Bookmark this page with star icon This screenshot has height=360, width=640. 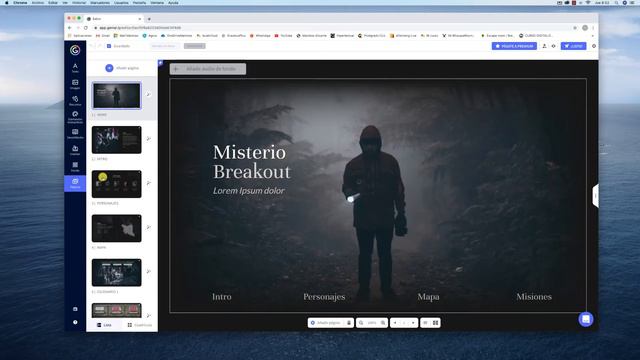(x=575, y=28)
